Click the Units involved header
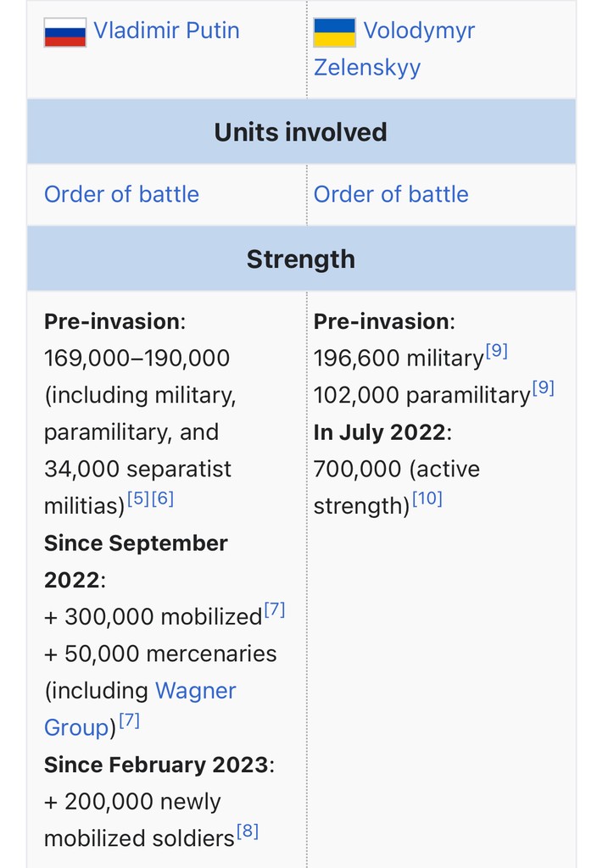The image size is (597, 868). pos(301,131)
